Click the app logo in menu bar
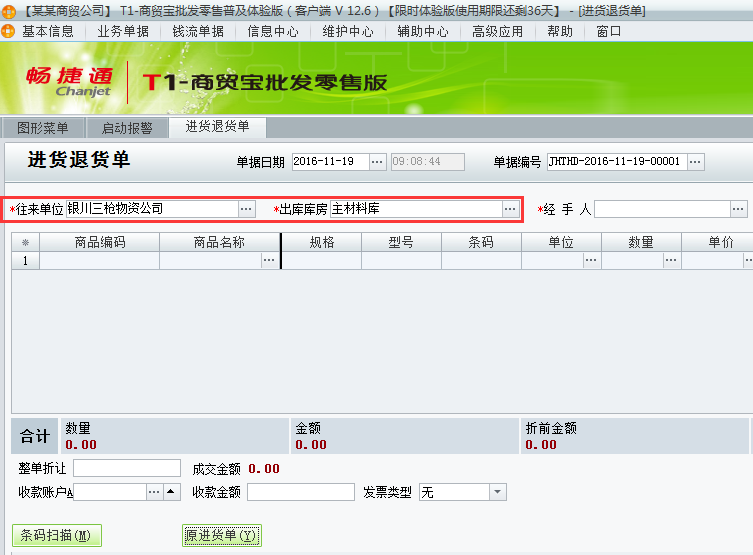Image resolution: width=753 pixels, height=555 pixels. pos(8,32)
